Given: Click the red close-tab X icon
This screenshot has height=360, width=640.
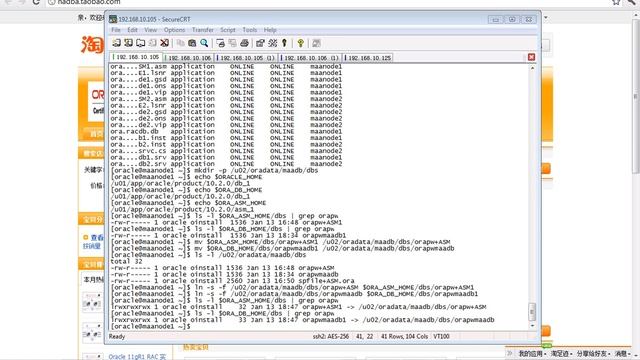Looking at the screenshot, I should [531, 57].
